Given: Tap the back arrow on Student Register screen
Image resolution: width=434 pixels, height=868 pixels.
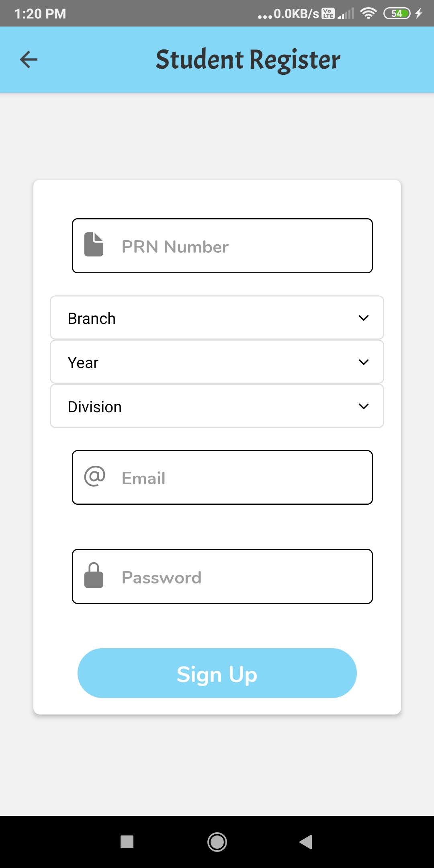Looking at the screenshot, I should [28, 59].
